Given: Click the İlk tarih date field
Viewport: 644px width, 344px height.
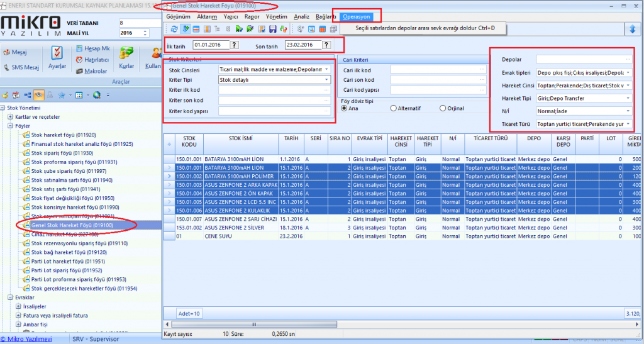Looking at the screenshot, I should [210, 45].
